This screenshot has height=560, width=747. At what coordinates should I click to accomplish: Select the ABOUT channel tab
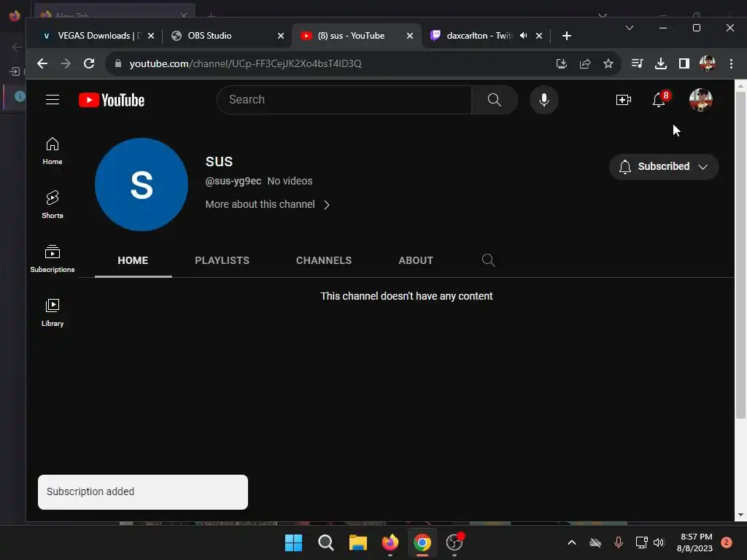pos(416,260)
